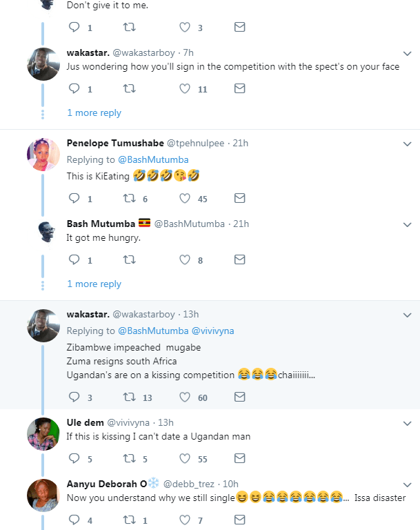
Task: Open more options chevron on Penelope's tweet
Action: (x=407, y=144)
